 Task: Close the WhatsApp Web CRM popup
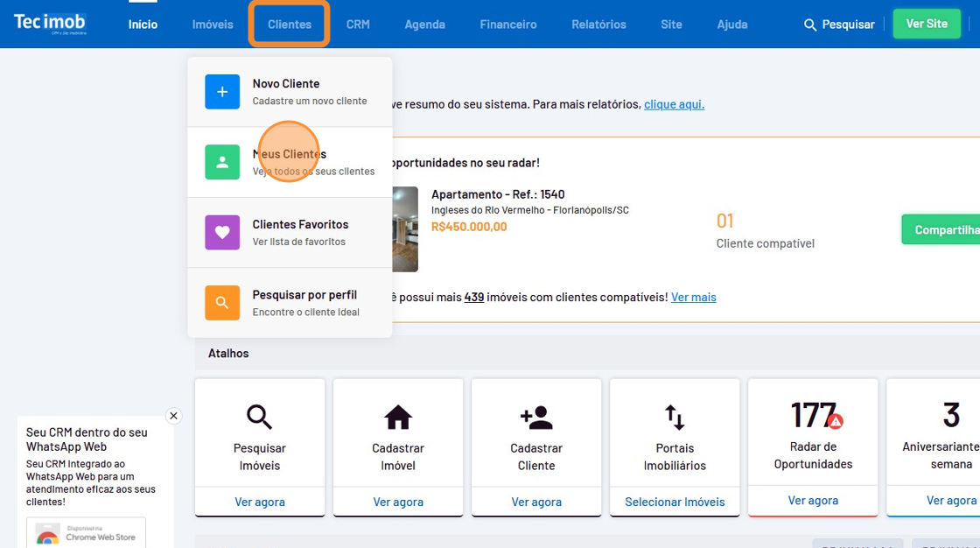pyautogui.click(x=173, y=416)
